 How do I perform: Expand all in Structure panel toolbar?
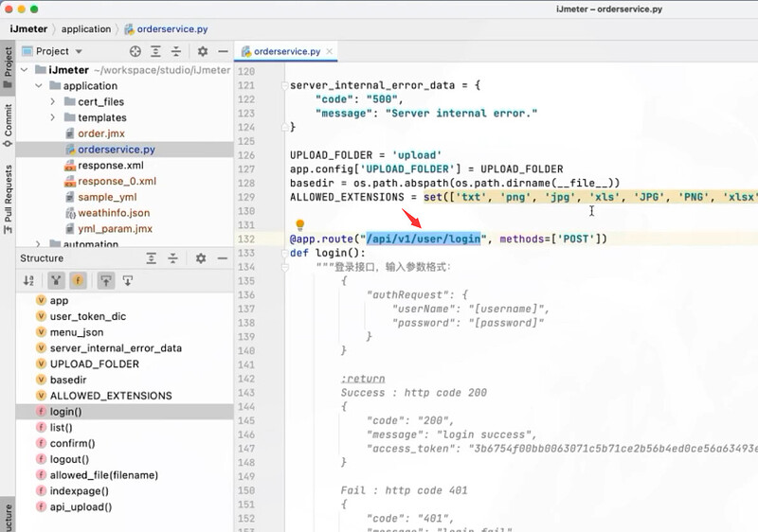pyautogui.click(x=152, y=258)
